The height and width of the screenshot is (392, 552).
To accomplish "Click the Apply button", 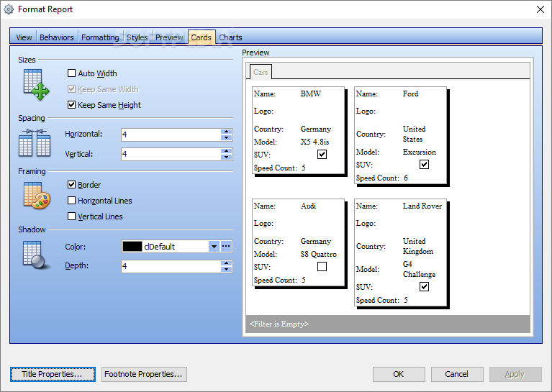I will [515, 374].
